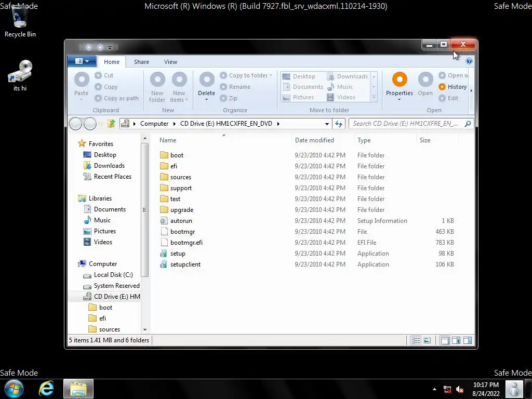Image resolution: width=532 pixels, height=399 pixels.
Task: Open the Delete dropdown arrow
Action: [x=206, y=100]
